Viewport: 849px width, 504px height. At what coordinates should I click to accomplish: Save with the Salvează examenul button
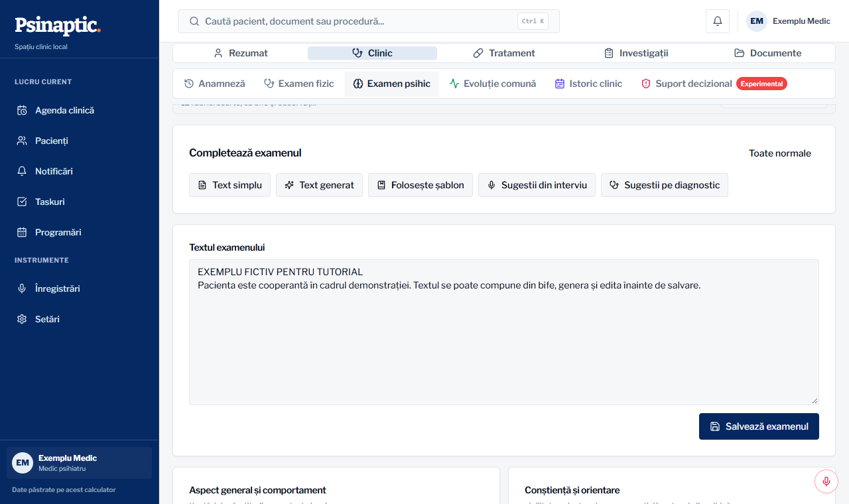pyautogui.click(x=759, y=426)
